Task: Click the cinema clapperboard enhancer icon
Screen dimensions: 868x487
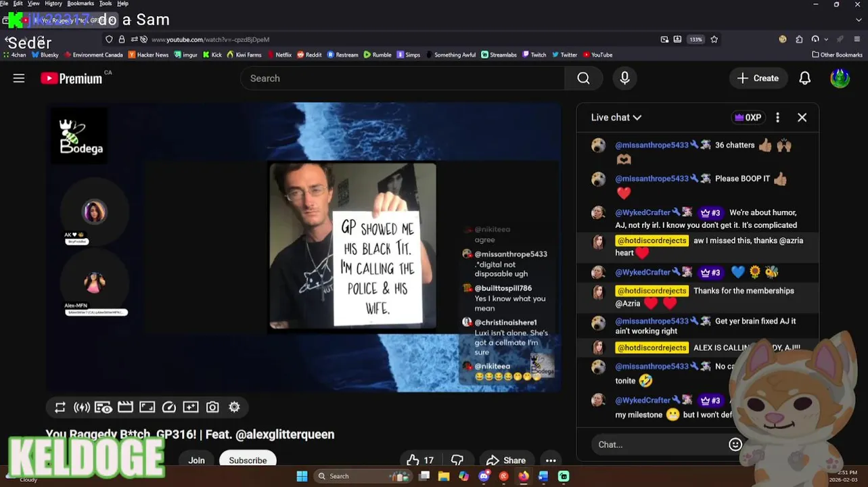Action: point(125,407)
